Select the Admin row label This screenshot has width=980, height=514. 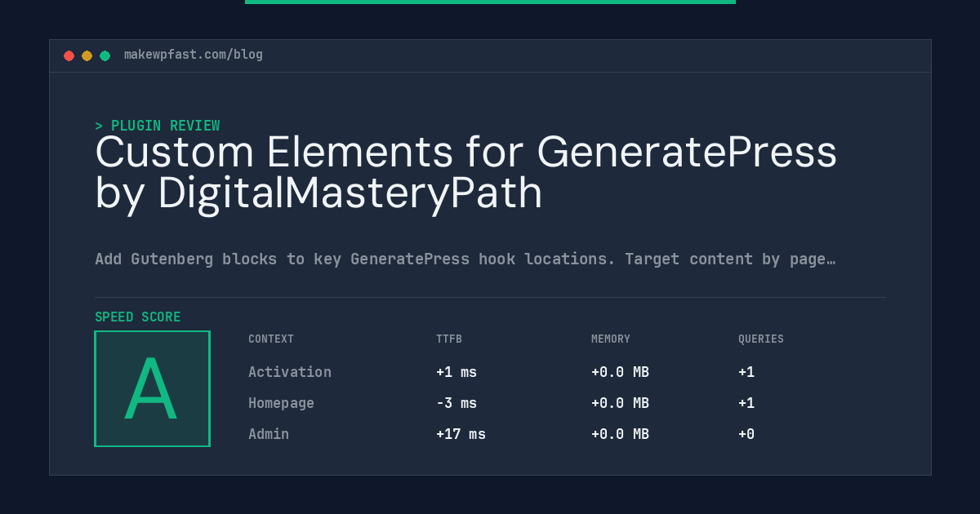pyautogui.click(x=269, y=434)
